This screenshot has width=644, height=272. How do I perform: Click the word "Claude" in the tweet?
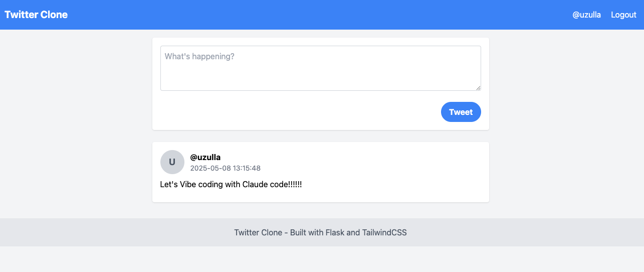point(256,184)
